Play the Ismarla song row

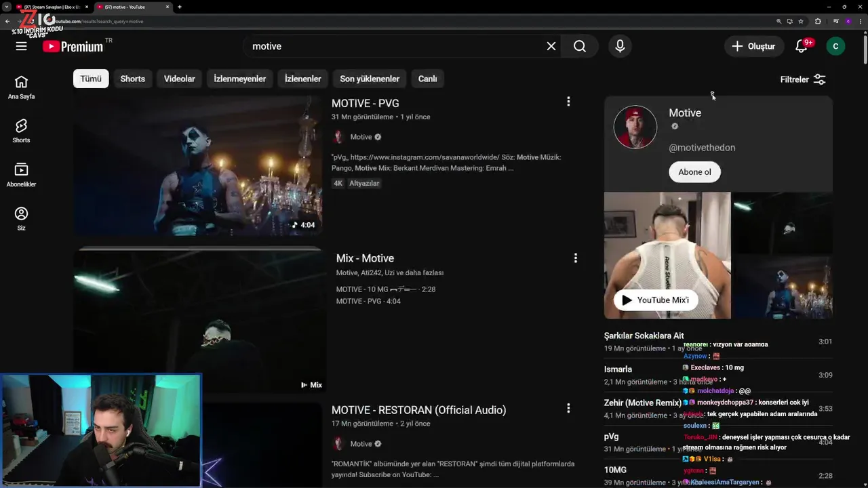coord(718,375)
